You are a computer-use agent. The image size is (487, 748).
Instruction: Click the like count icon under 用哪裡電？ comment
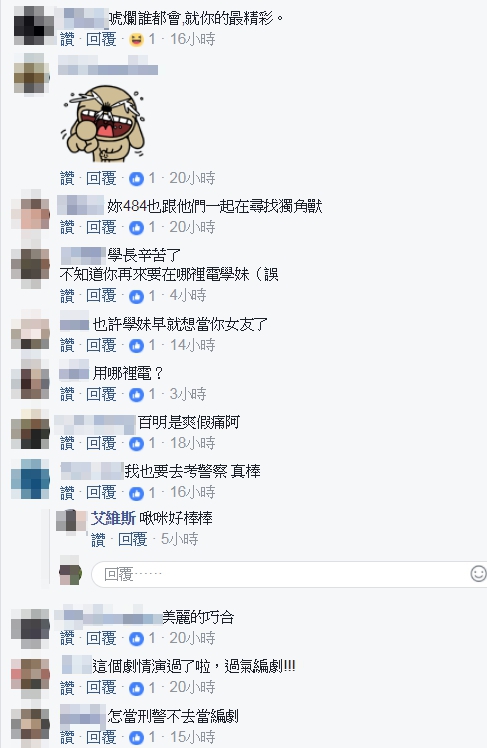tap(136, 395)
